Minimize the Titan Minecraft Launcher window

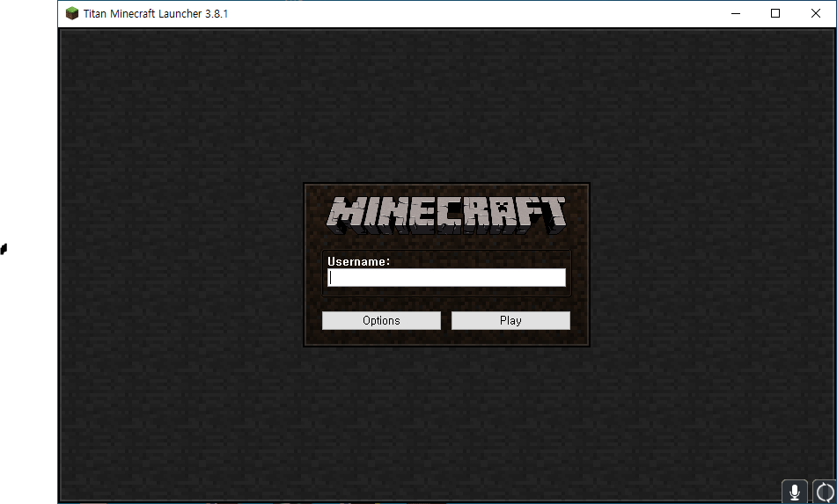[736, 13]
